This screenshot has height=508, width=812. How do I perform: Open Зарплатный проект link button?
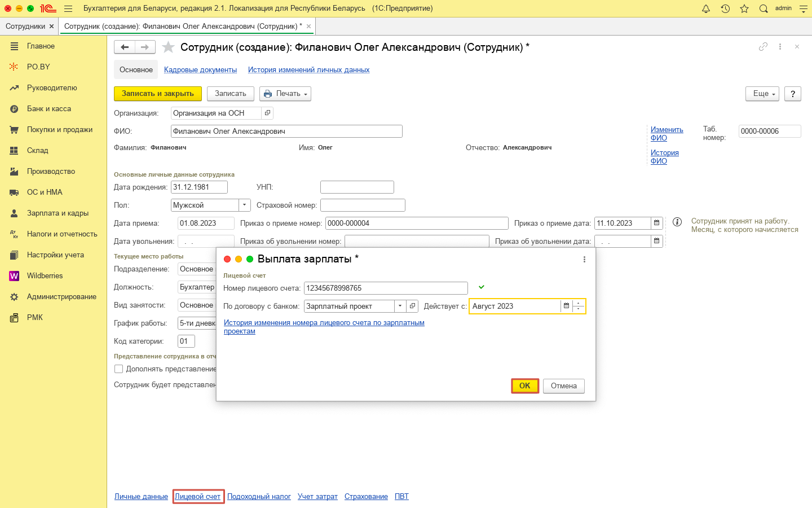coord(413,306)
